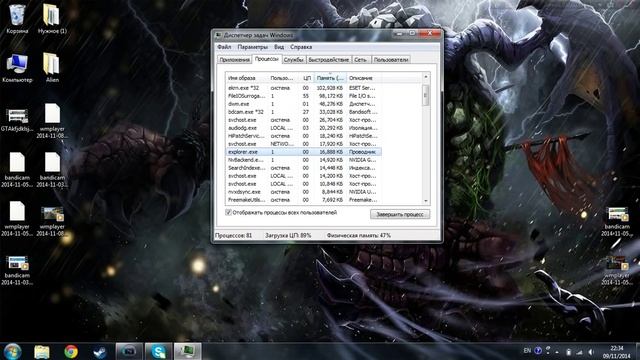Select the GTAkfjdklsj desktop shortcut
The image size is (640, 360).
(17, 120)
